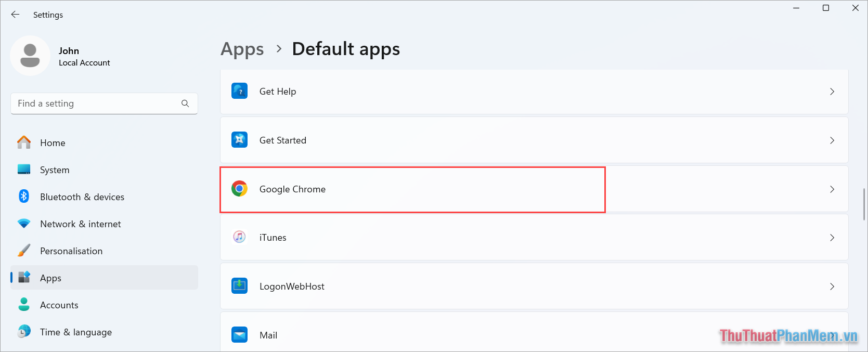Click Apps breadcrumb link
868x352 pixels.
(x=242, y=49)
